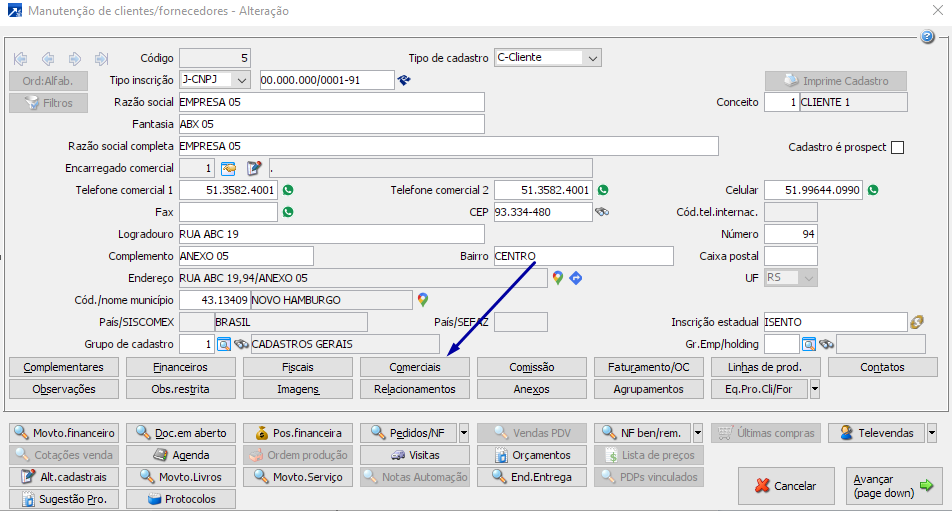This screenshot has height=511, width=952.
Task: Click Avançar (page down) button
Action: (894, 486)
